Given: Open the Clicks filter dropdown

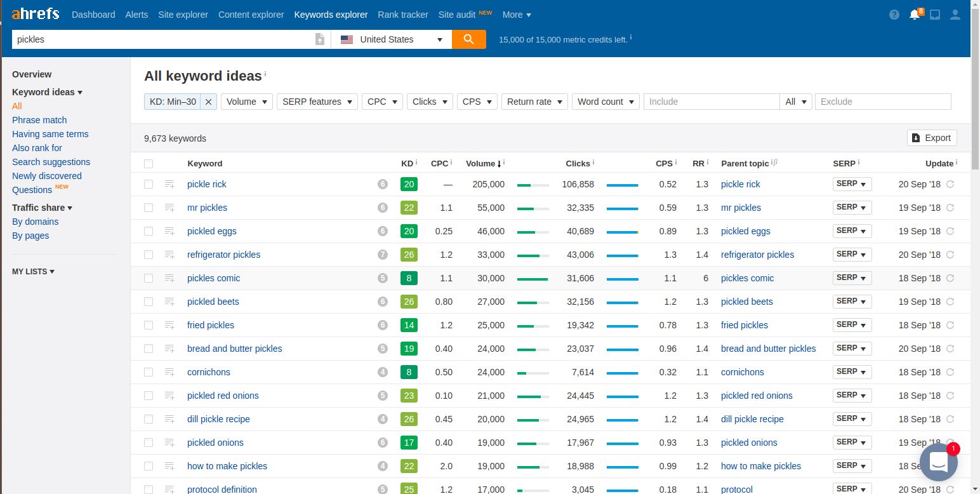Looking at the screenshot, I should coord(430,102).
